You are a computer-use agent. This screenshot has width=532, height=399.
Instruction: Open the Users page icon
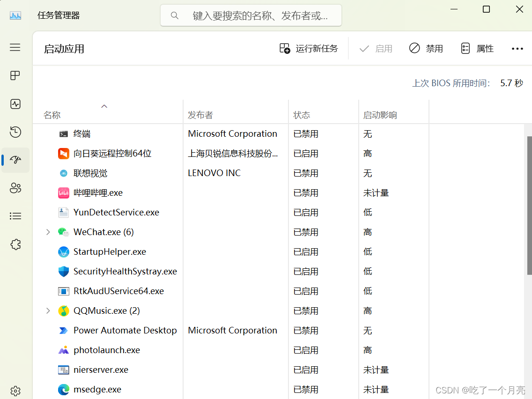(x=15, y=188)
